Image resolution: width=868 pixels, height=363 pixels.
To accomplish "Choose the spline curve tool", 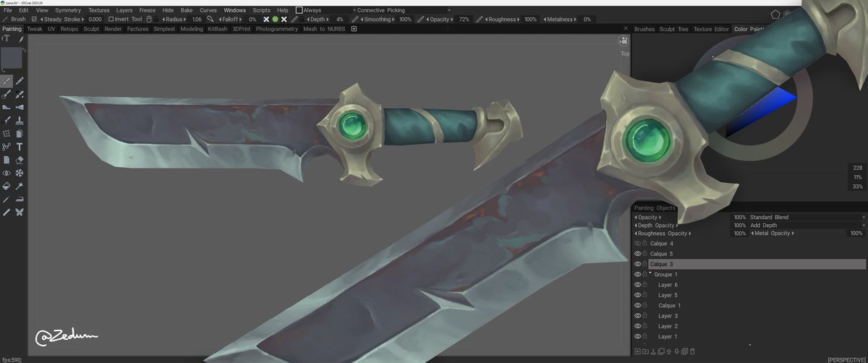I will point(7,147).
